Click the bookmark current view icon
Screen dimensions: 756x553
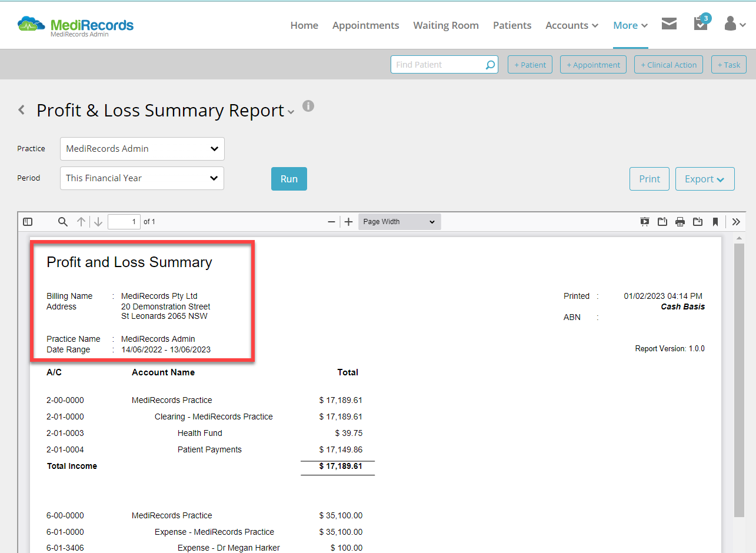715,222
